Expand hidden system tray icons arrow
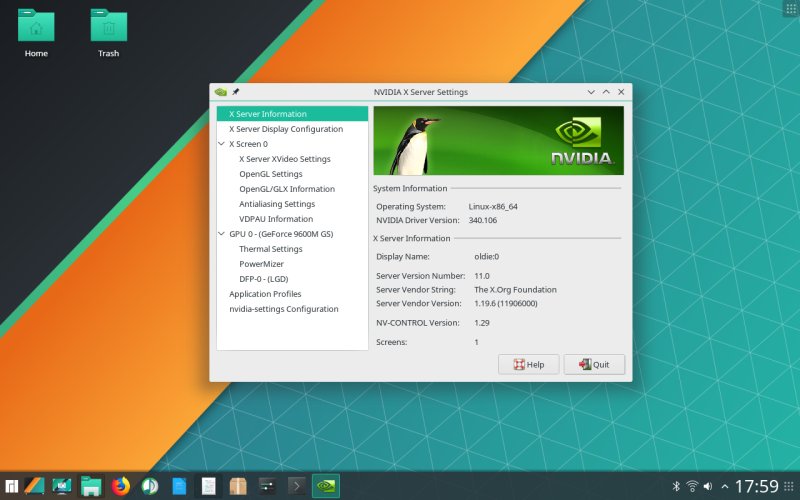The height and width of the screenshot is (500, 800). pos(724,486)
